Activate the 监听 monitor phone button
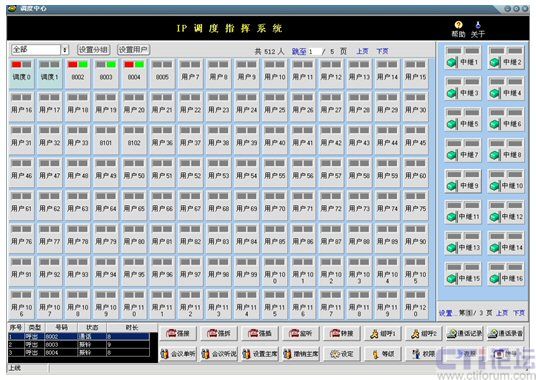 pyautogui.click(x=300, y=333)
